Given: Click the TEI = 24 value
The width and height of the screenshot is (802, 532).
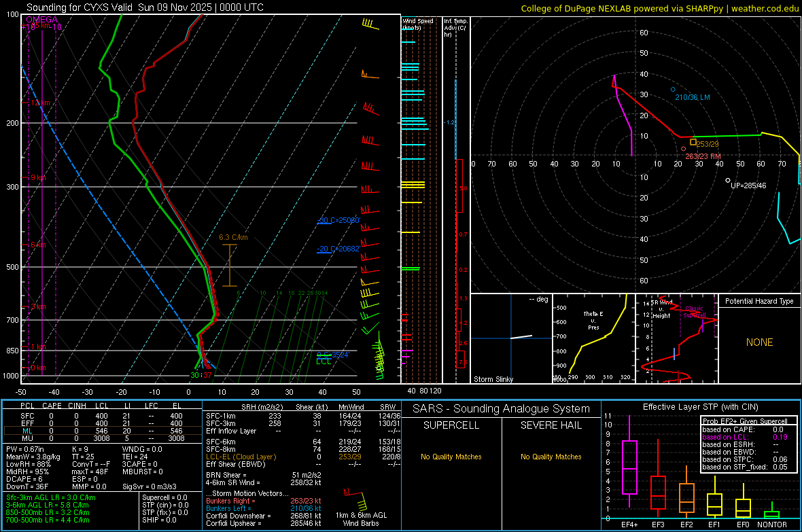Looking at the screenshot, I should coord(135,457).
